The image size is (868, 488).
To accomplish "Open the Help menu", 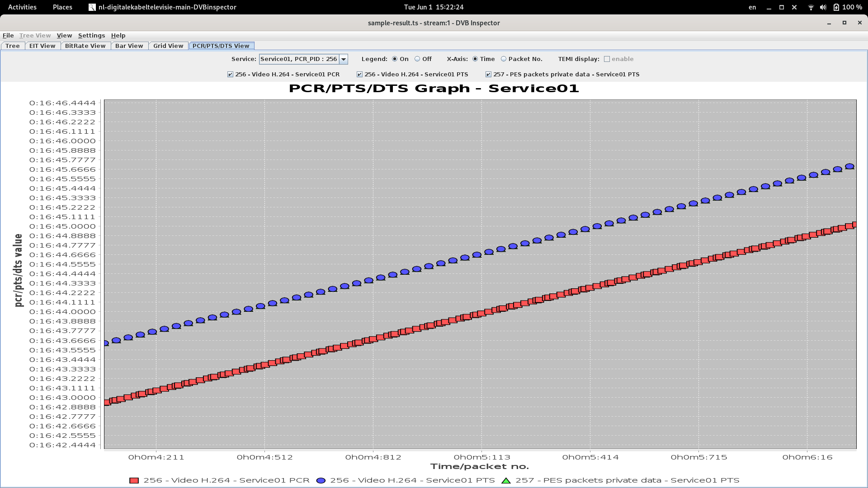I will tap(118, 35).
